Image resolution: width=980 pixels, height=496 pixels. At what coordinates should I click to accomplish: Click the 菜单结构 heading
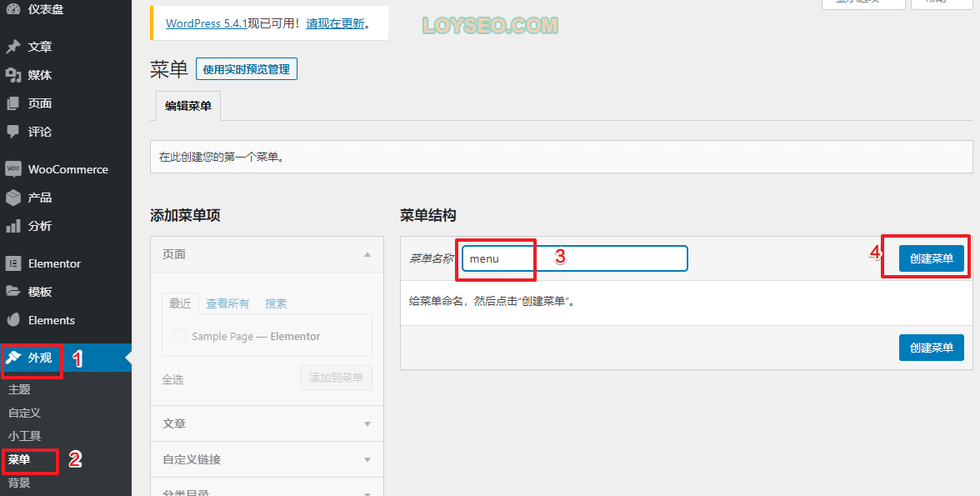[428, 215]
